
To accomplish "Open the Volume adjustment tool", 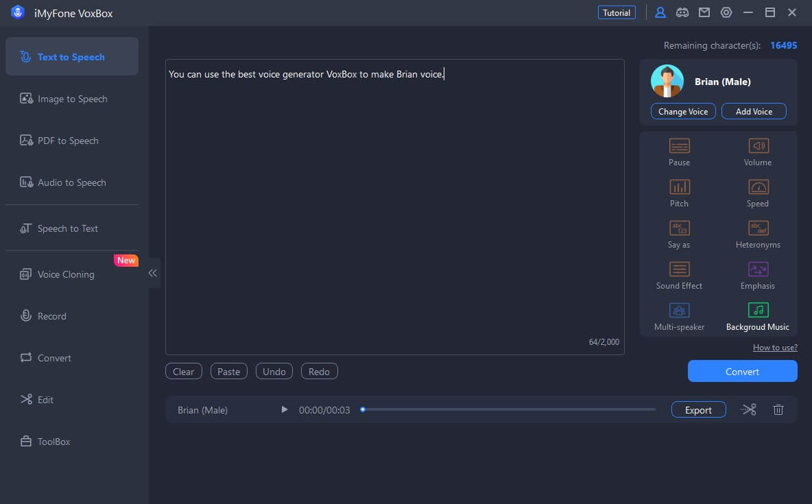I will pyautogui.click(x=758, y=152).
